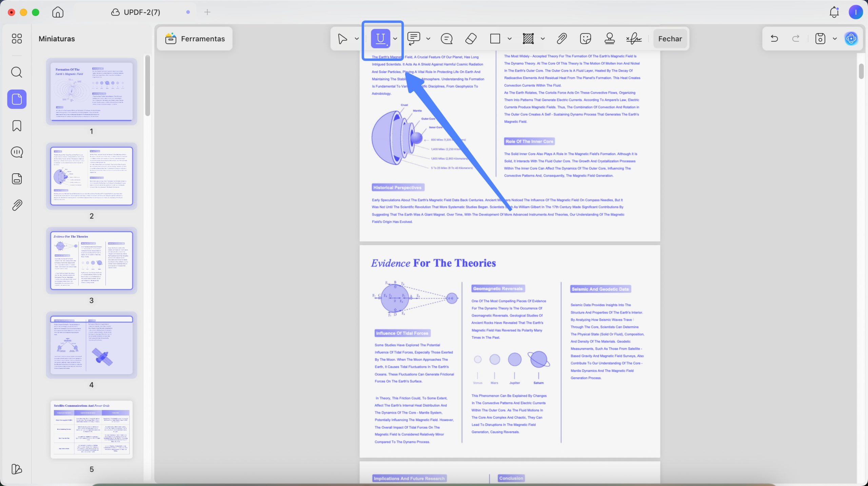Open the sticker tool
The width and height of the screenshot is (868, 486).
coord(586,39)
